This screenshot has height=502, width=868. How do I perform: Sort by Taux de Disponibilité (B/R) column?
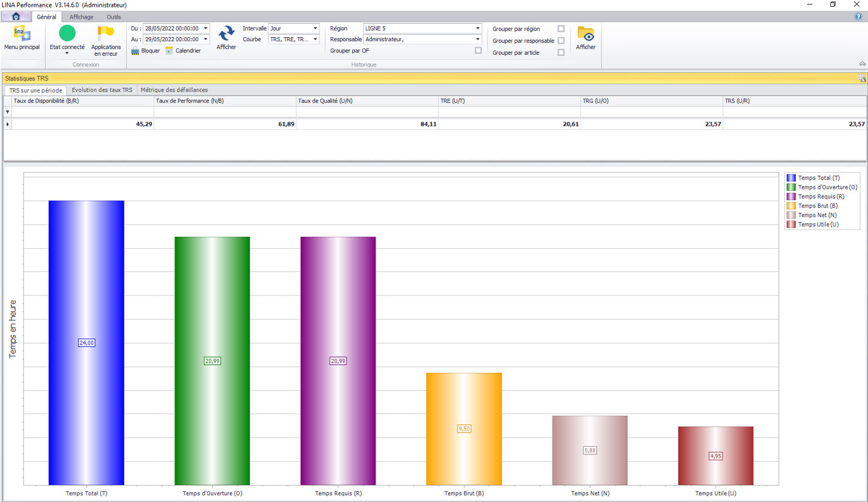tap(83, 101)
